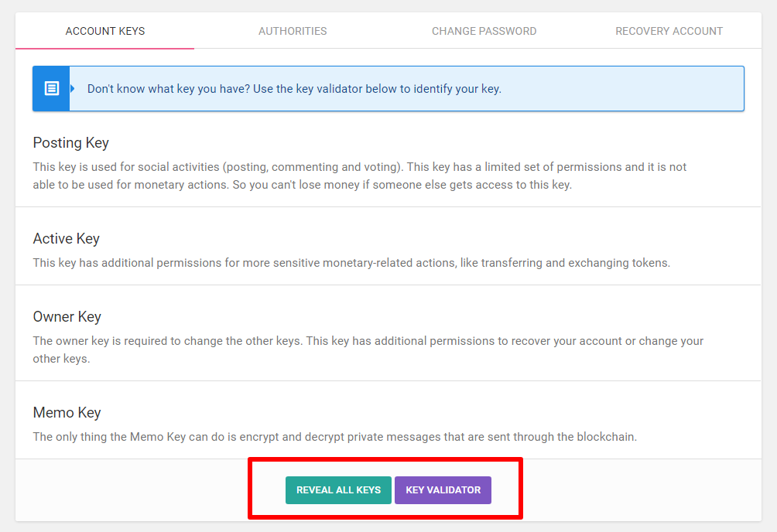Click the Posting Key heading
This screenshot has height=532, width=777.
point(70,143)
